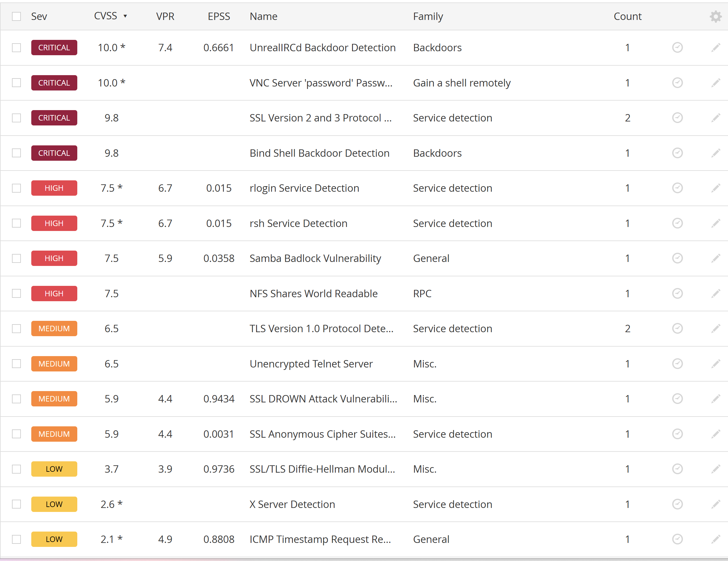Click circle check icon for Samba Badlock row
This screenshot has width=728, height=561.
tap(677, 258)
